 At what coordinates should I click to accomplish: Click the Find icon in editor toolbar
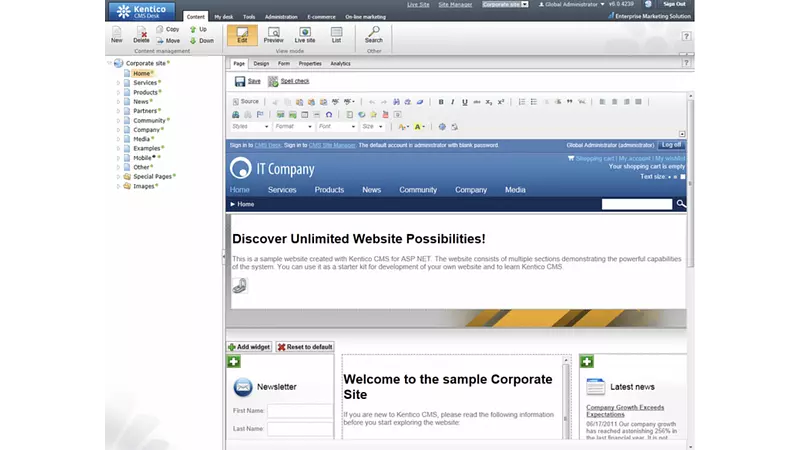(x=396, y=102)
